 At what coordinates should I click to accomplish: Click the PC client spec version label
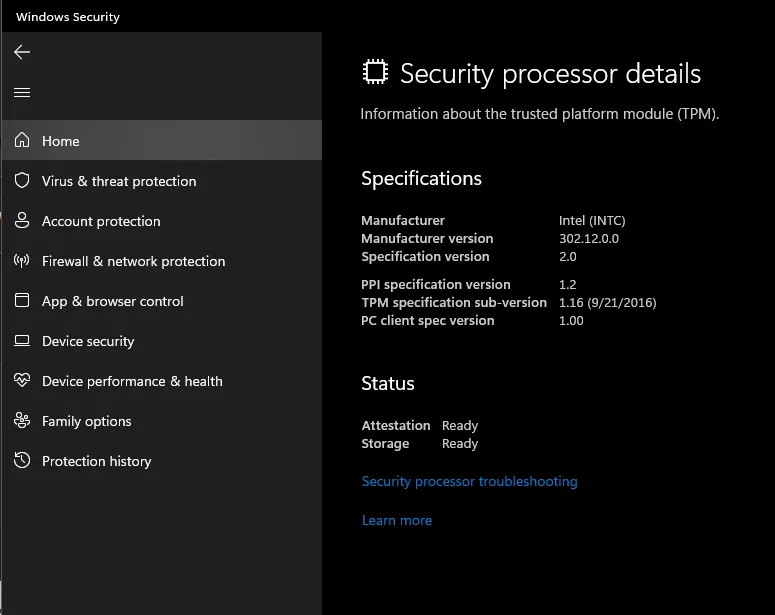tap(428, 321)
